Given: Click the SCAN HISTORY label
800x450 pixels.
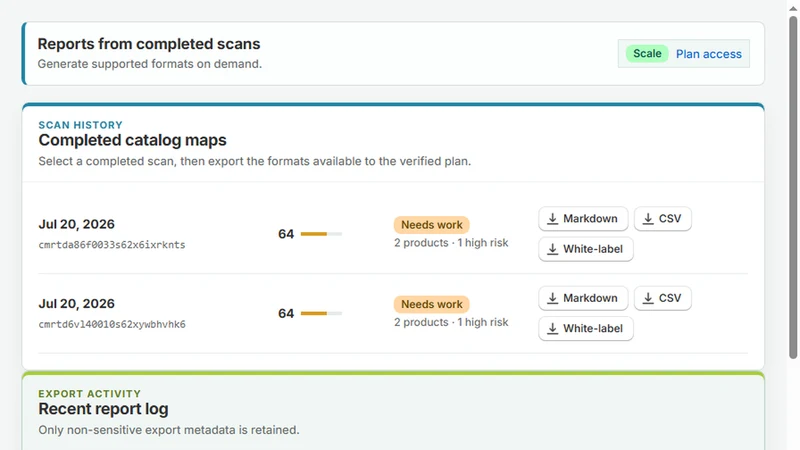Looking at the screenshot, I should [x=81, y=125].
